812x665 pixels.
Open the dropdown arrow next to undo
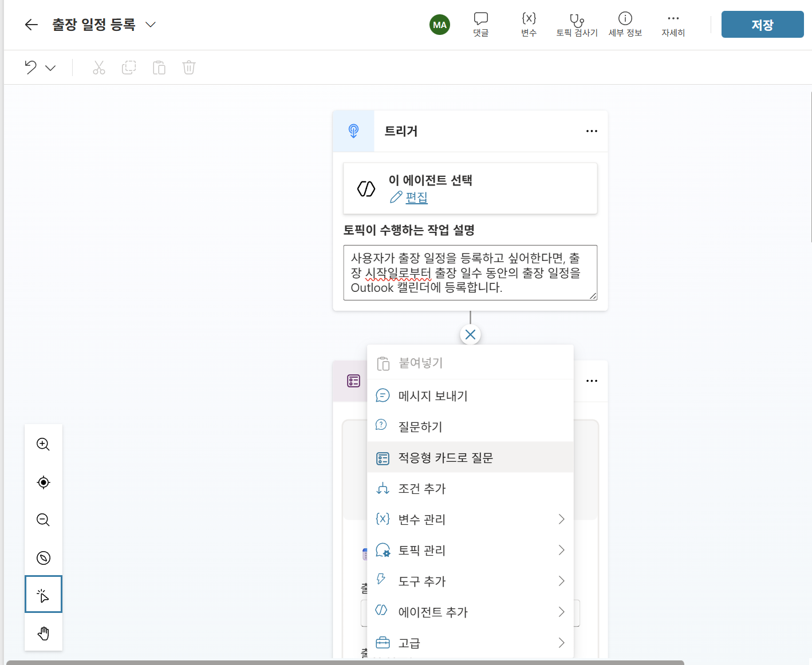click(x=50, y=68)
